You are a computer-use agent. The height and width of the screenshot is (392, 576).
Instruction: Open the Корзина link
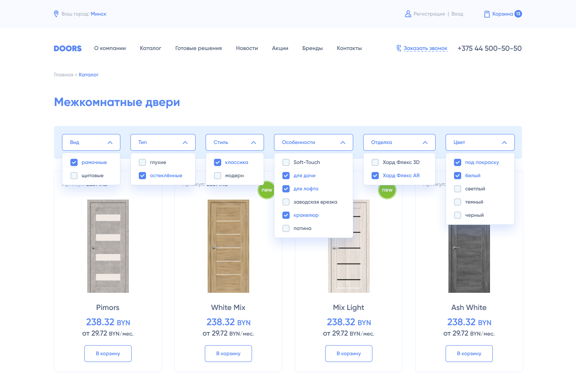tap(502, 14)
